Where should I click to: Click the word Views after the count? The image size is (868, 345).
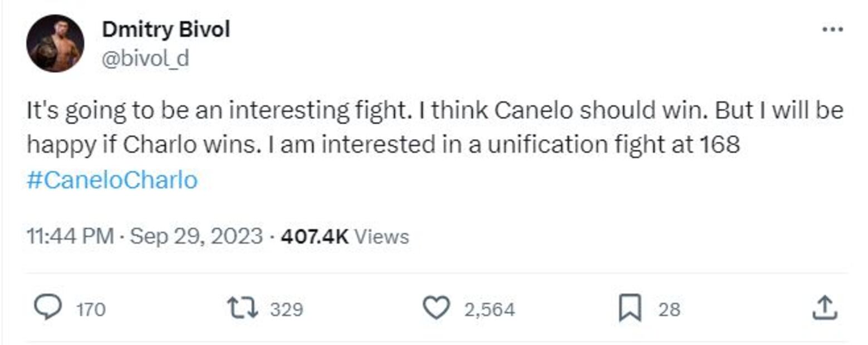(x=381, y=236)
